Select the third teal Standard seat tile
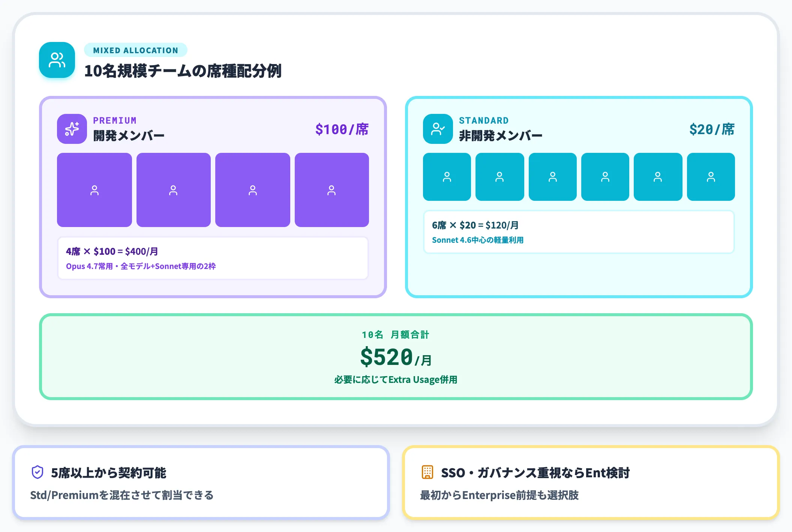 pyautogui.click(x=553, y=177)
